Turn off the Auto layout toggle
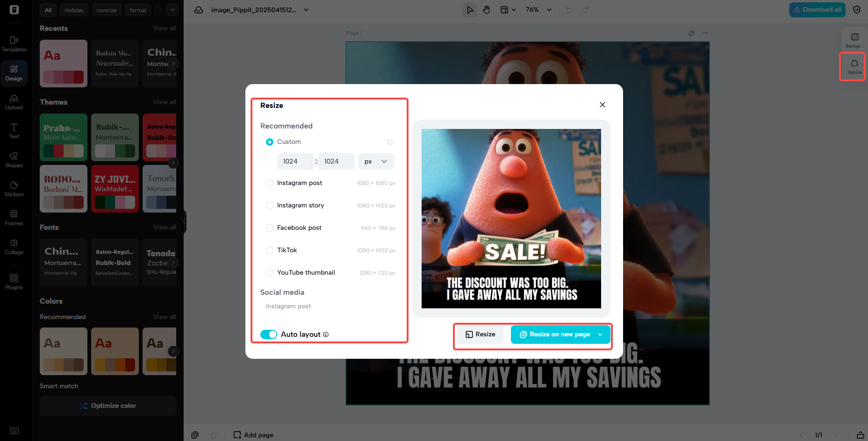The image size is (868, 441). coord(269,334)
